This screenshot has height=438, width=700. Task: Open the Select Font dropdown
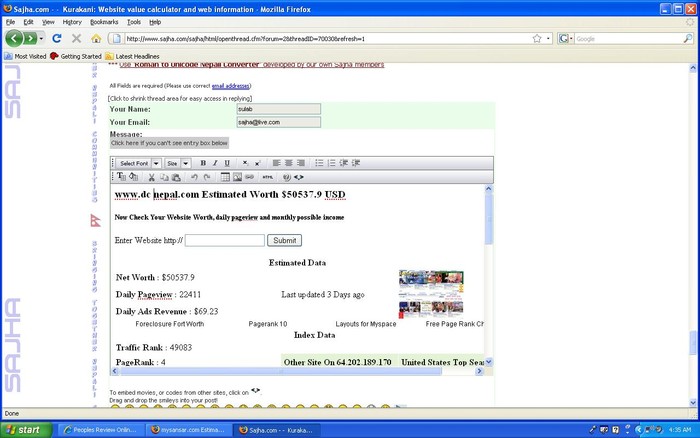137,163
